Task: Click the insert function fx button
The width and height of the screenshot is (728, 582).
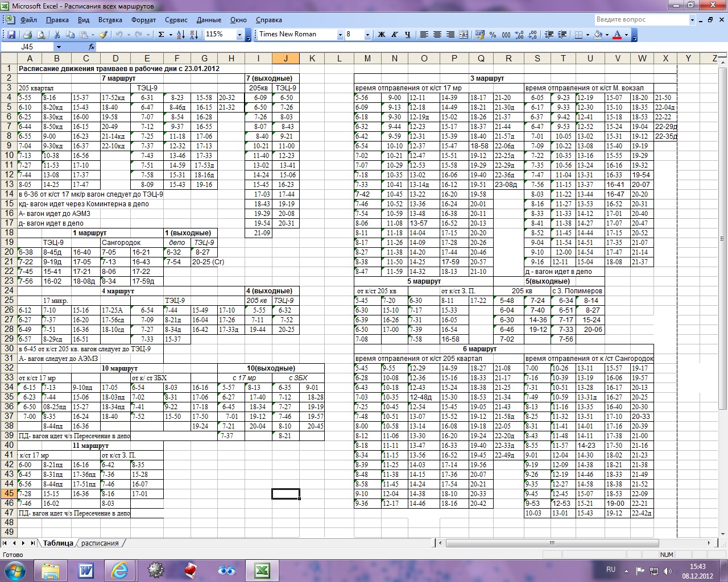Action: click(x=92, y=47)
